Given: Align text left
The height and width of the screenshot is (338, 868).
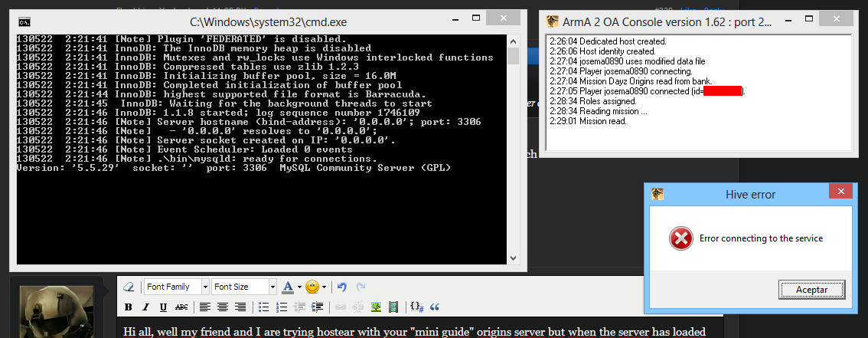Looking at the screenshot, I should point(205,307).
